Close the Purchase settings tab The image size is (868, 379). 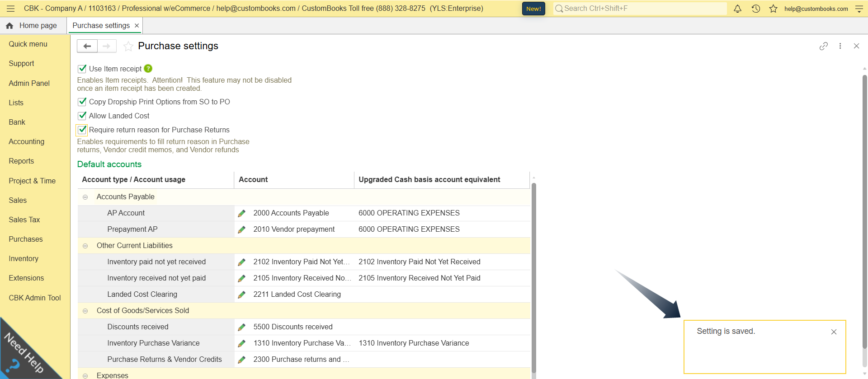tap(137, 26)
